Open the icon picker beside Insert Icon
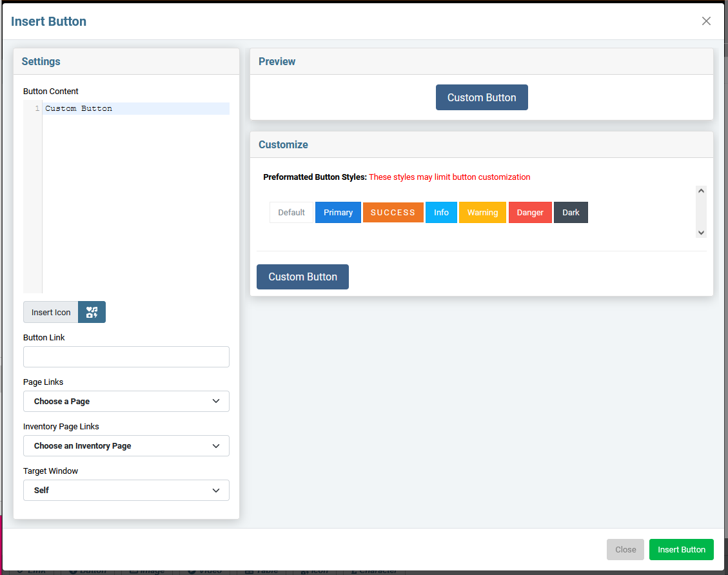Viewport: 728px width, 575px height. (x=92, y=312)
